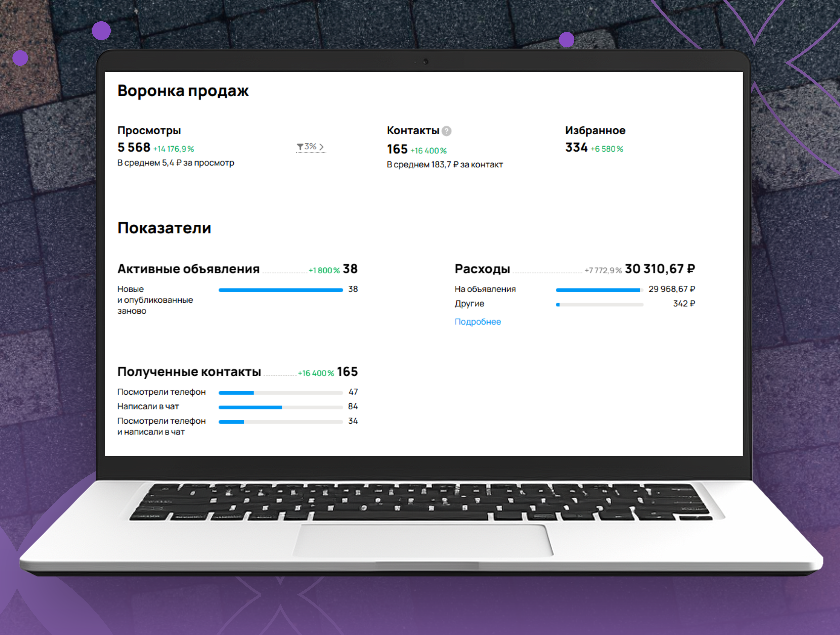This screenshot has width=840, height=635.
Task: Expand the chevron beside 3% conversion
Action: coord(322,147)
